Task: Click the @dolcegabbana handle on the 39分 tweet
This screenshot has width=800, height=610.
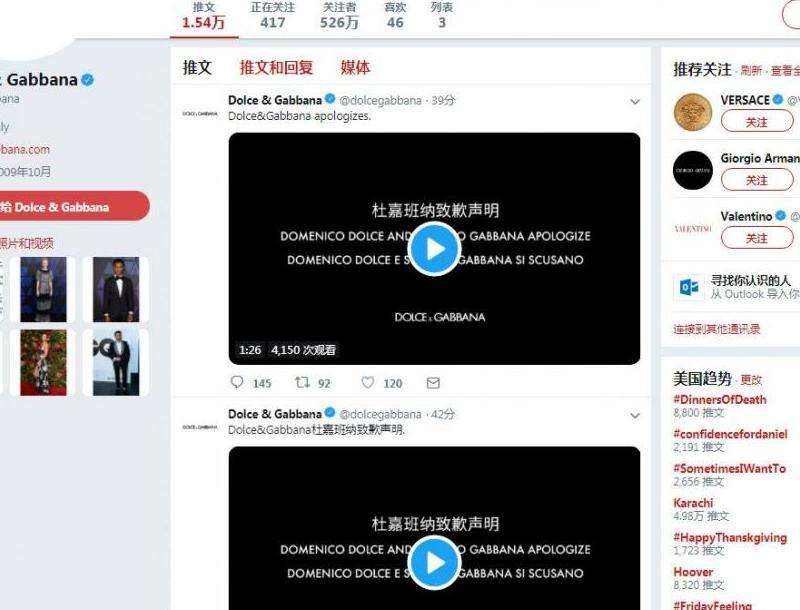Action: [381, 100]
